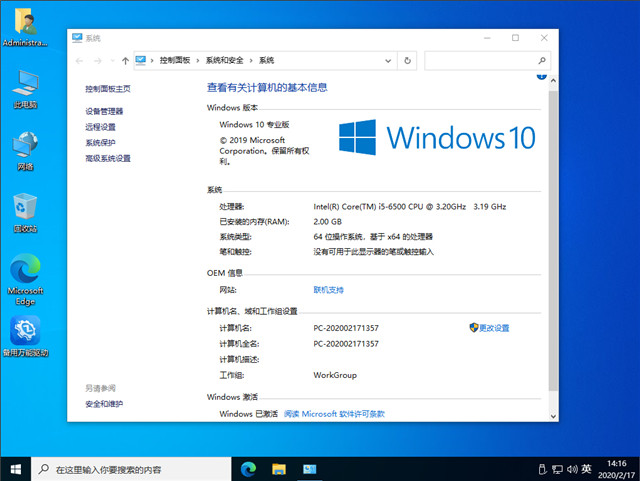Open the recent locations dropdown arrow
This screenshot has height=481, width=640.
112,61
